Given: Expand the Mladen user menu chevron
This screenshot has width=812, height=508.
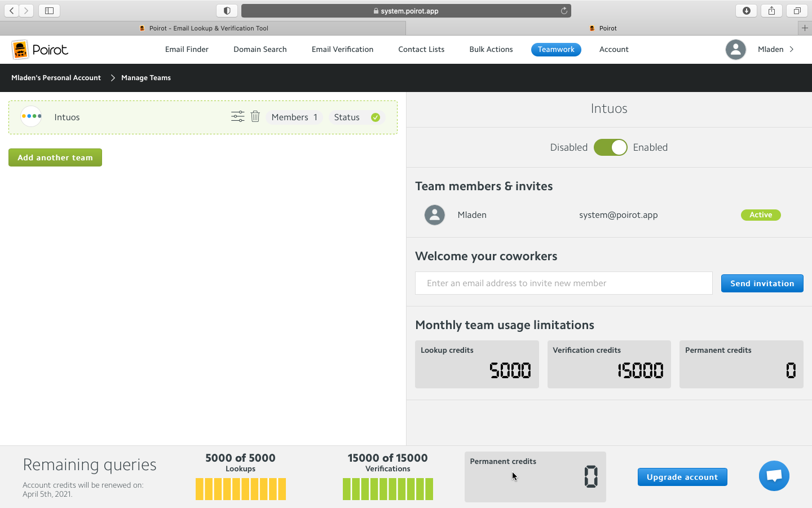Looking at the screenshot, I should pos(792,49).
